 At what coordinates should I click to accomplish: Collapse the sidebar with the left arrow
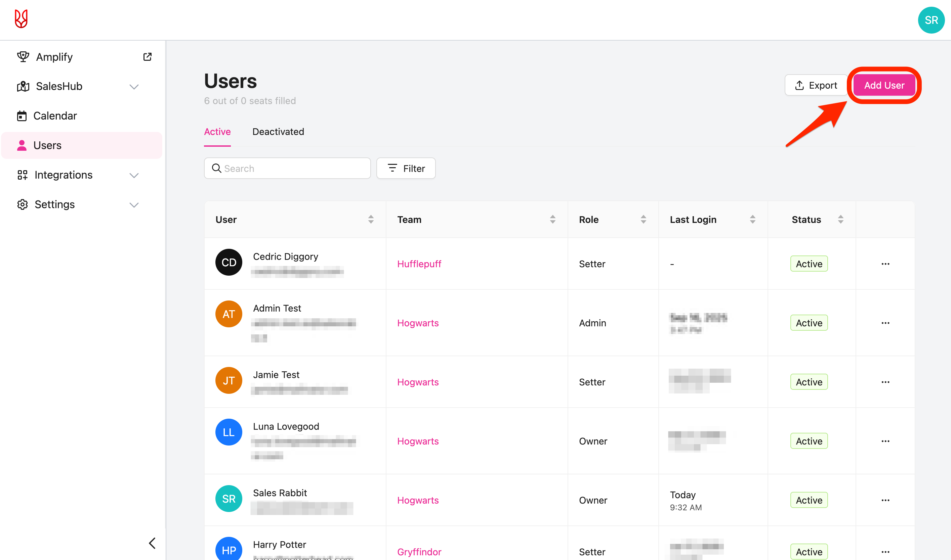tap(152, 543)
